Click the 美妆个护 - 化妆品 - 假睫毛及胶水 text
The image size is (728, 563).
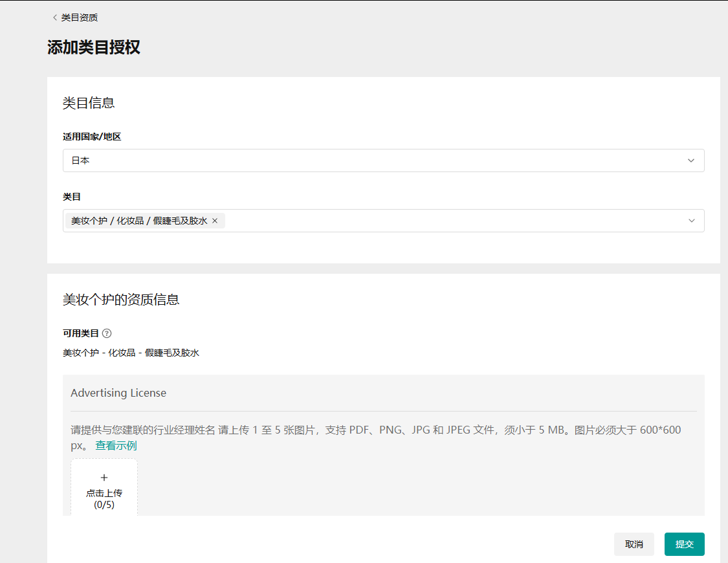pyautogui.click(x=131, y=353)
